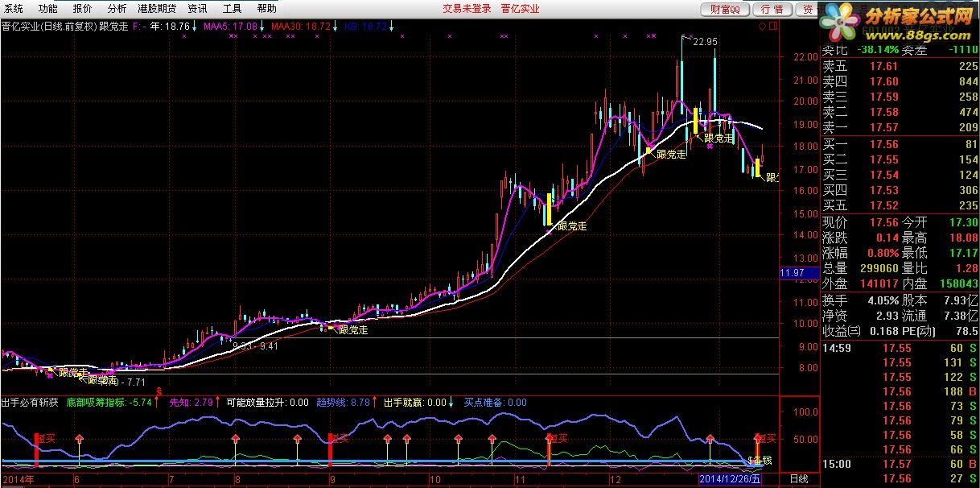Click the KS indicator label in chart header
This screenshot has width=980, height=488.
(x=366, y=26)
